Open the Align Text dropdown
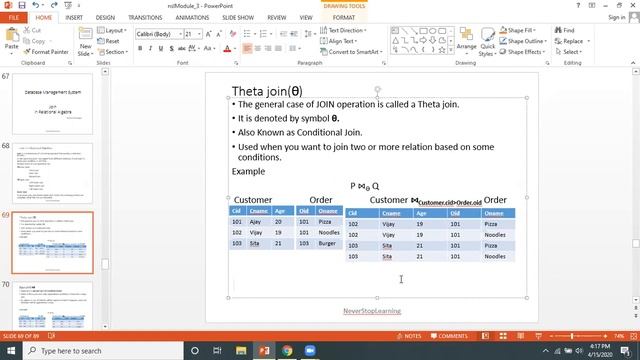640x360 pixels. tap(338, 41)
